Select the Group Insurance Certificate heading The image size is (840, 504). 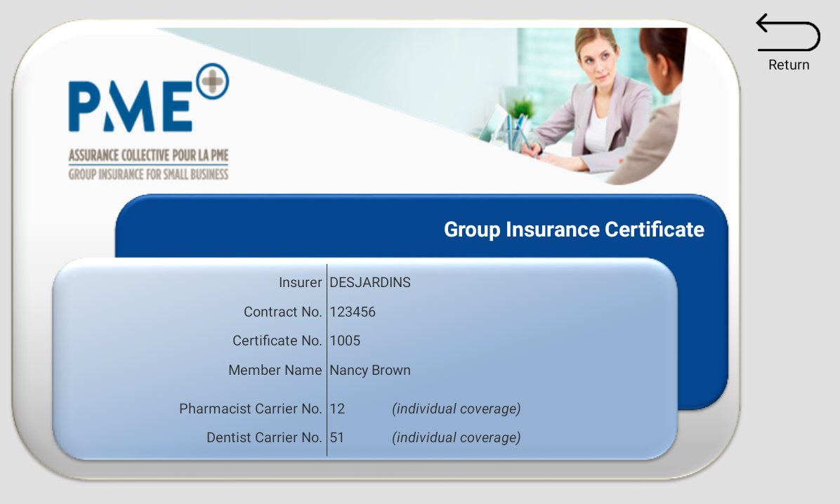(x=574, y=230)
